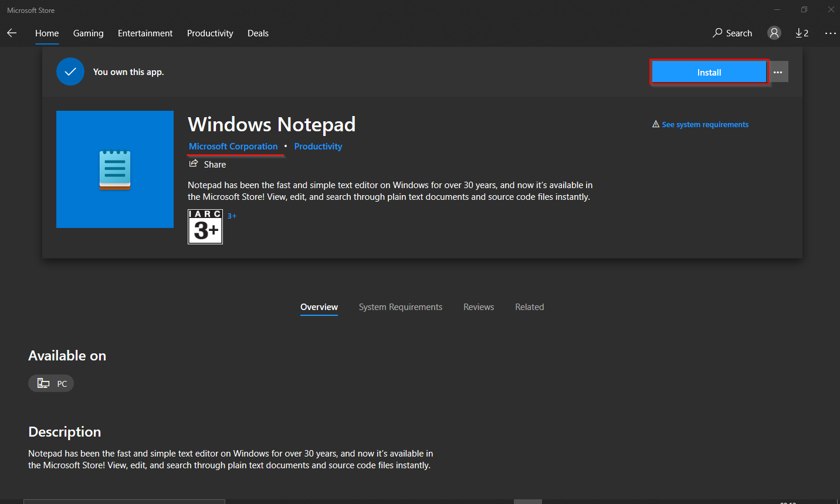
Task: Switch to System Requirements tab
Action: tap(401, 307)
